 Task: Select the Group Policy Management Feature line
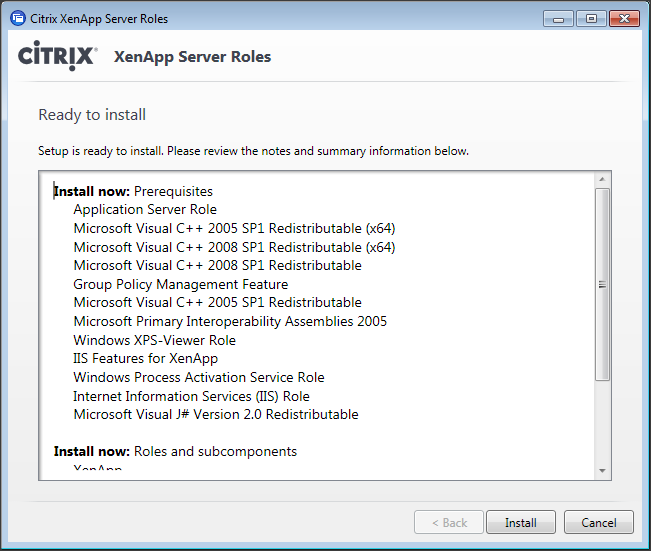[x=182, y=284]
